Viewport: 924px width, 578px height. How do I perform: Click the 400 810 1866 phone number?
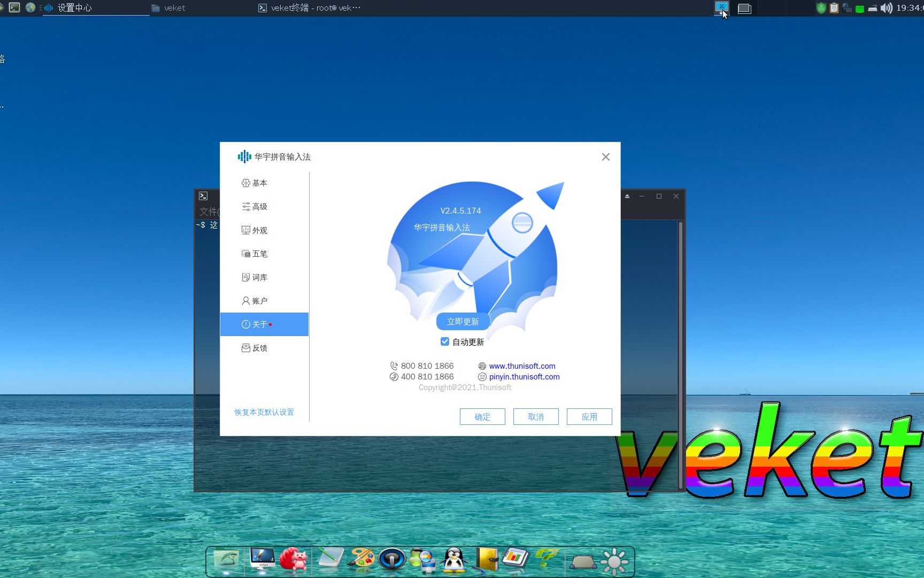pyautogui.click(x=427, y=377)
